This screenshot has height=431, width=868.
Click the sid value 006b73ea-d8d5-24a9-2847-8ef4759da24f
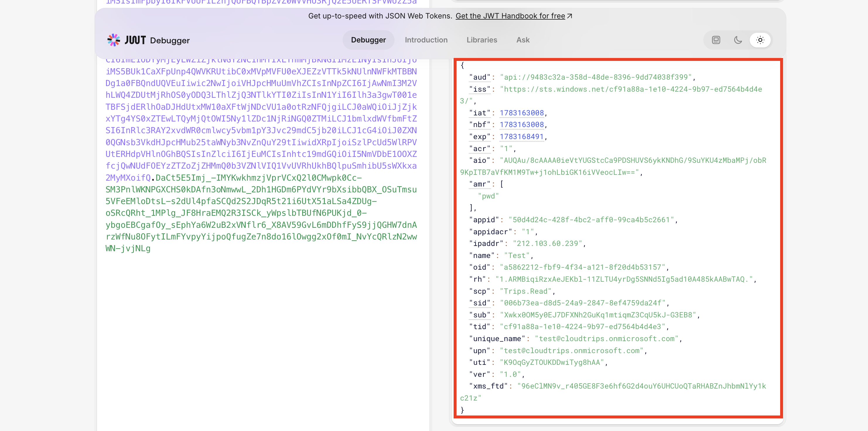pos(582,303)
